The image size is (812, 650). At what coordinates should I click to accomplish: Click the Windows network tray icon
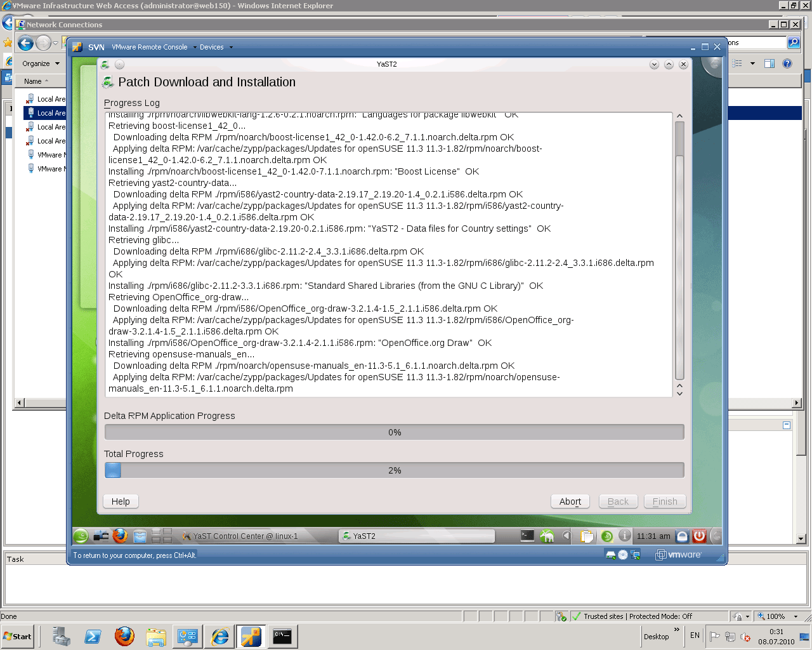(730, 637)
